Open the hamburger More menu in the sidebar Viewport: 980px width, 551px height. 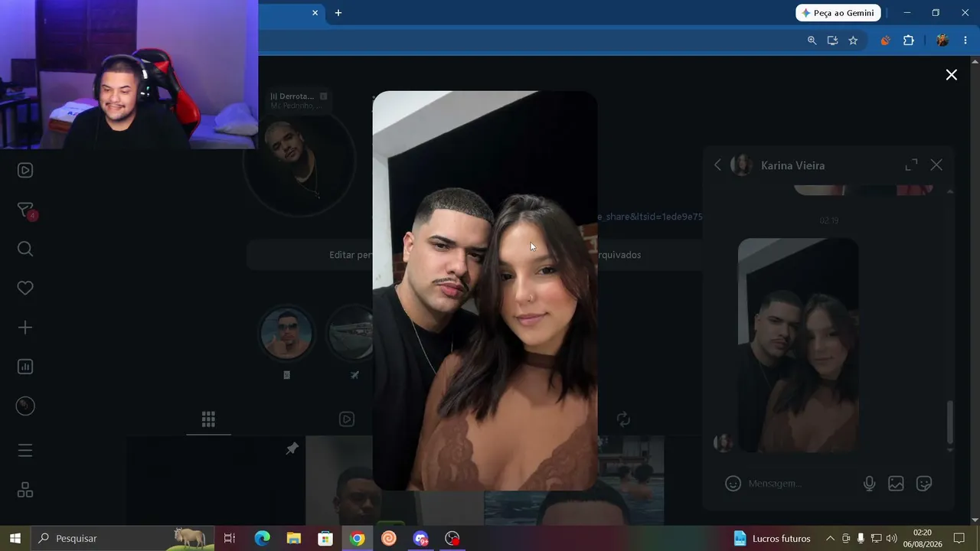click(25, 450)
